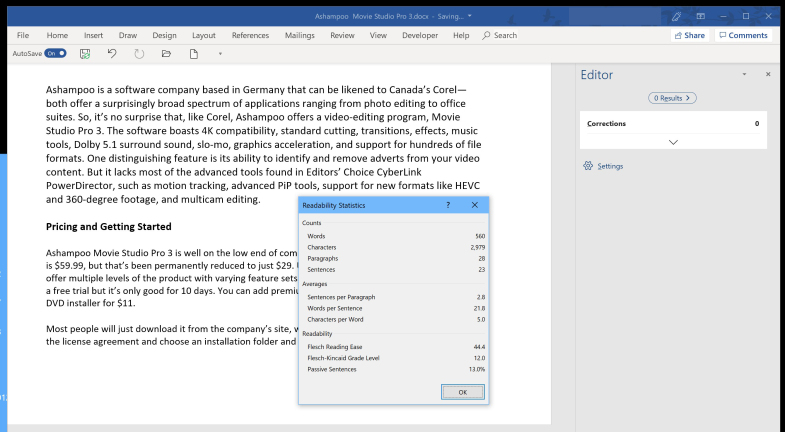Screen dimensions: 785x432
Task: Click the Redo icon
Action: (x=139, y=54)
